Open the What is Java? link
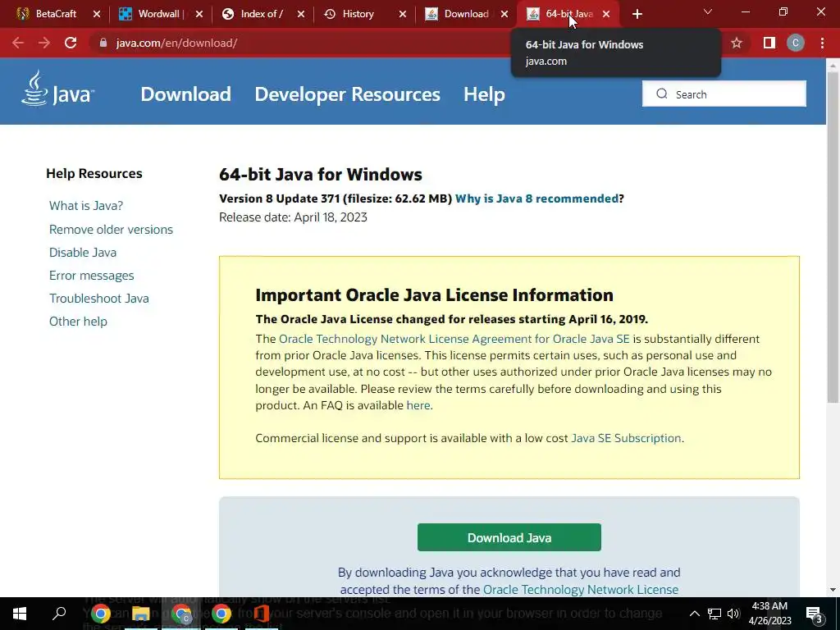 (85, 206)
